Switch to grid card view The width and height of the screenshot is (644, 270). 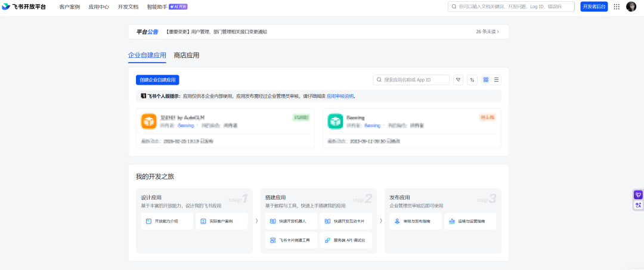tap(486, 80)
